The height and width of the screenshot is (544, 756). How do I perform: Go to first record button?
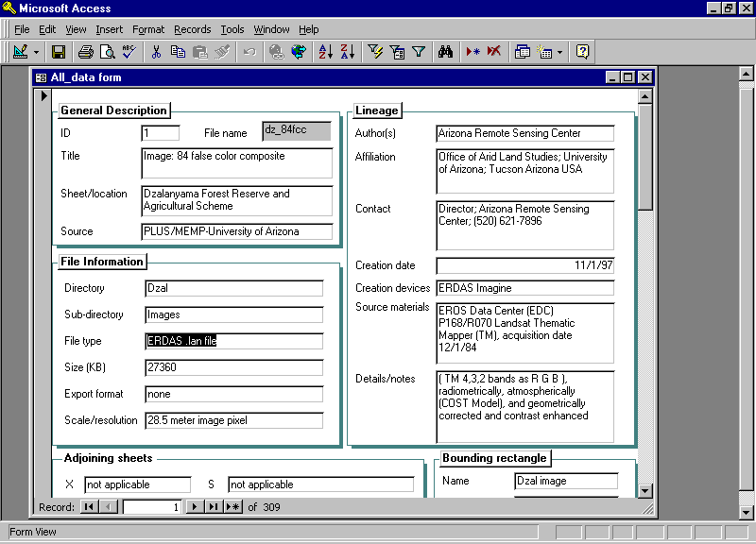[89, 507]
